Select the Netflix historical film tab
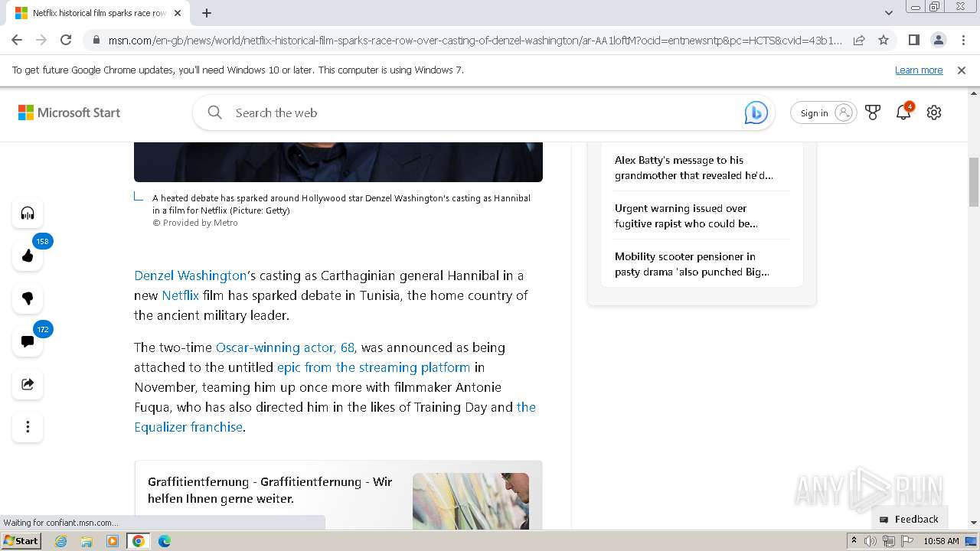 coord(98,13)
